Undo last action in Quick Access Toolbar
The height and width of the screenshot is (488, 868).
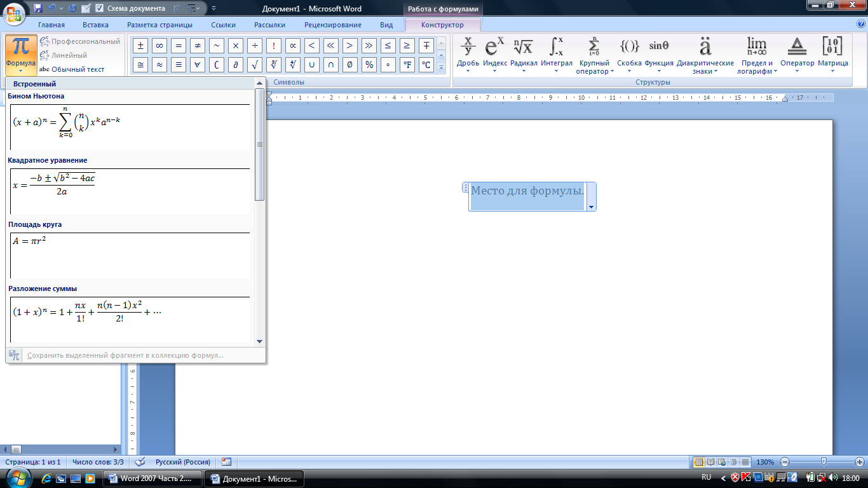click(x=52, y=8)
